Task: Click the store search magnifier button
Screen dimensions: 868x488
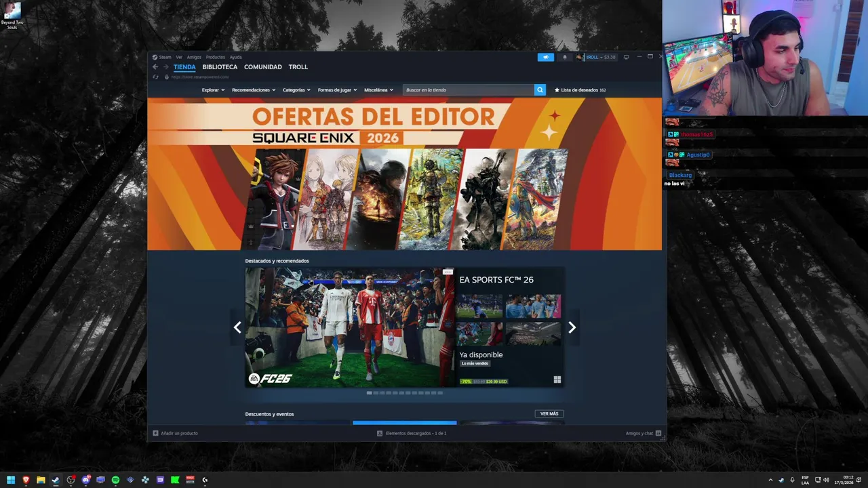Action: tap(540, 89)
